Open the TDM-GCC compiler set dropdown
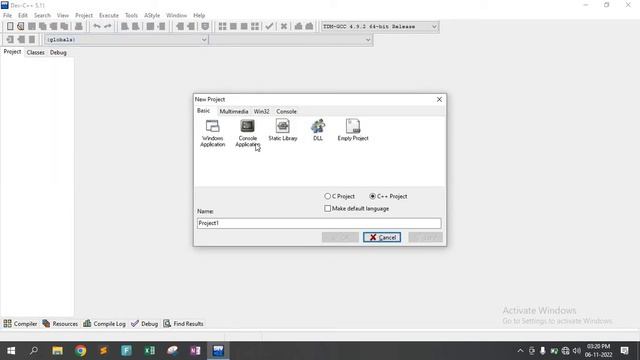Image resolution: width=640 pixels, height=360 pixels. coord(380,27)
